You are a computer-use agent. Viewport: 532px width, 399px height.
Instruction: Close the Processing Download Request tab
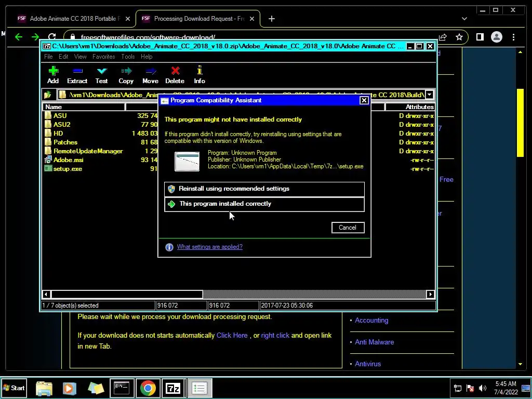[252, 19]
